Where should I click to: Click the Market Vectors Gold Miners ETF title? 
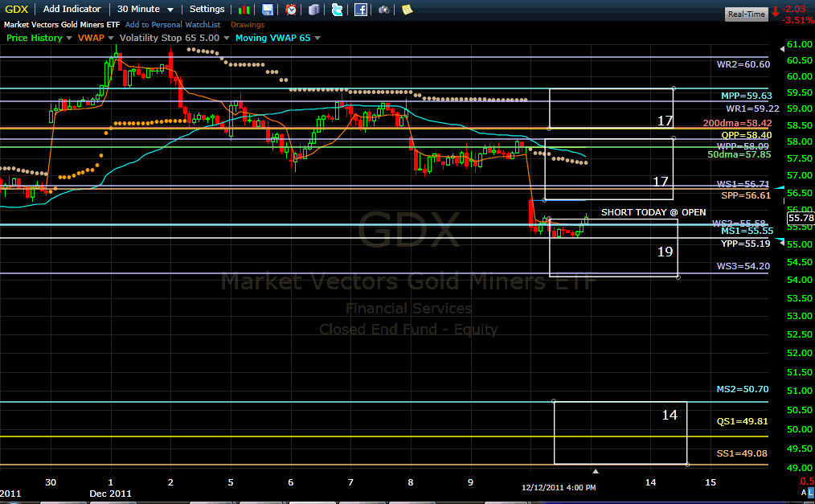coord(62,24)
